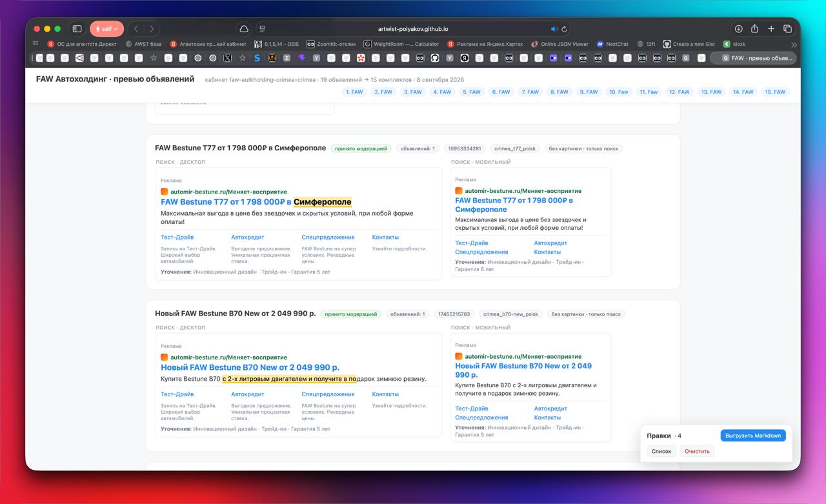
Task: Open the "NextChat" bookmark
Action: point(612,44)
